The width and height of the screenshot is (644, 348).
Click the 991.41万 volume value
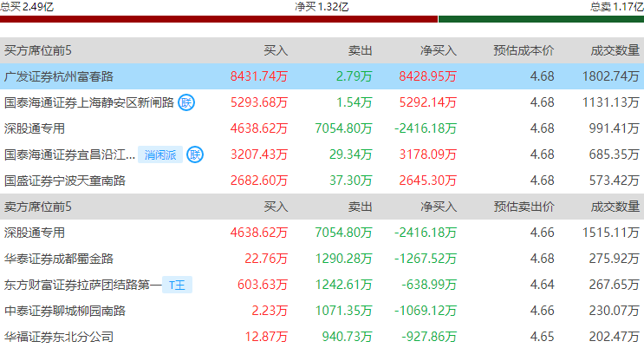[615, 128]
